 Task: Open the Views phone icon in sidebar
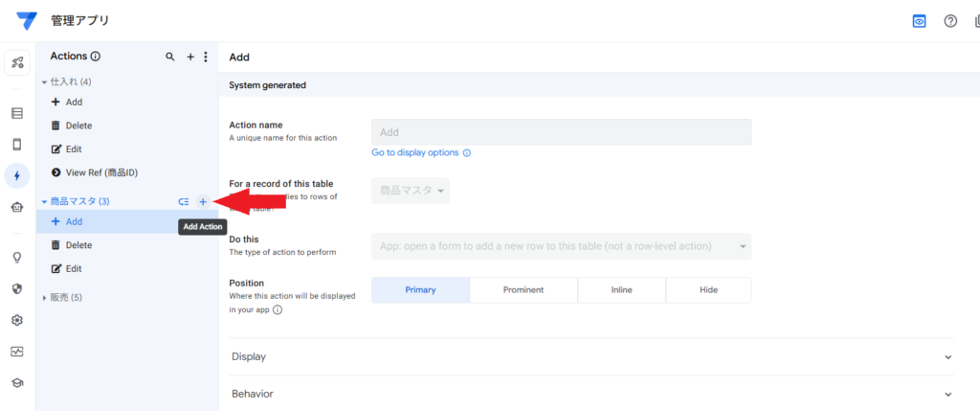coord(17,145)
